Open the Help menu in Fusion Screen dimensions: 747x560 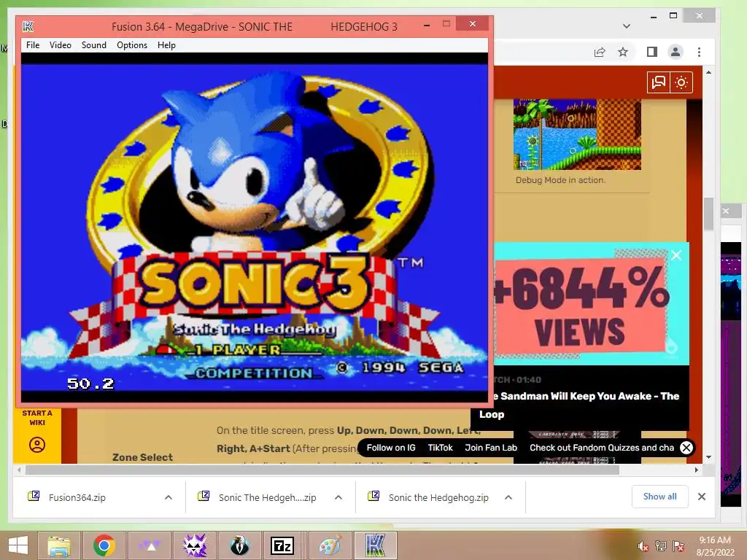click(x=167, y=45)
